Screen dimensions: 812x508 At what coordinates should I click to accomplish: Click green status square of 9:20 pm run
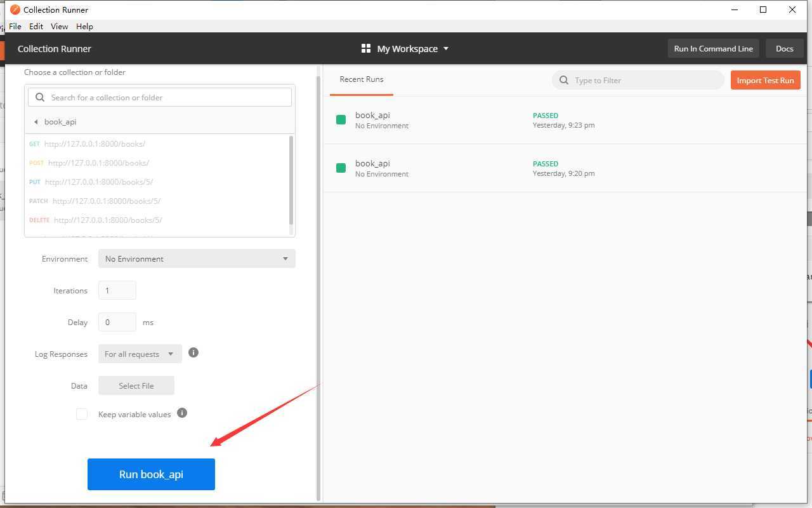pos(341,168)
